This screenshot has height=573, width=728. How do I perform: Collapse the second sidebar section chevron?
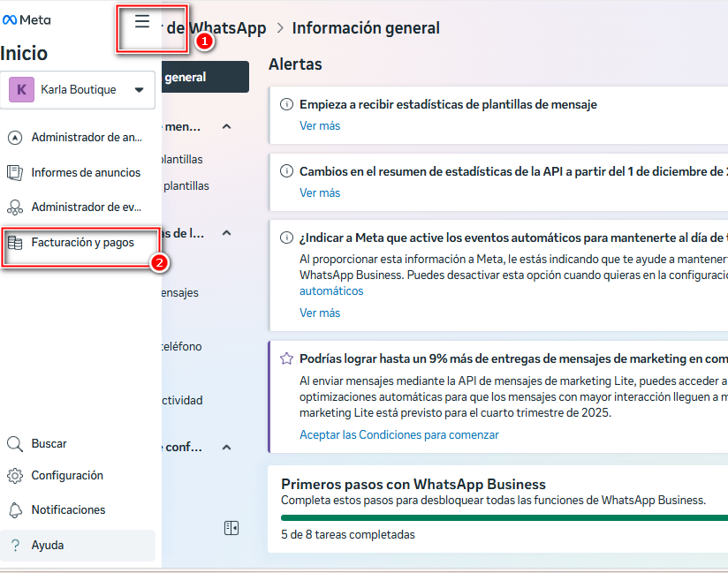[226, 234]
